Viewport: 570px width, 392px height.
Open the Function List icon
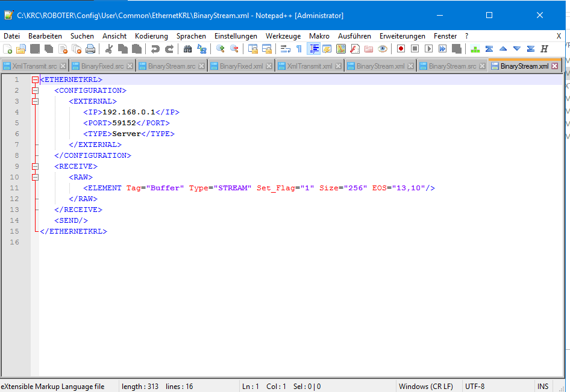(x=355, y=49)
